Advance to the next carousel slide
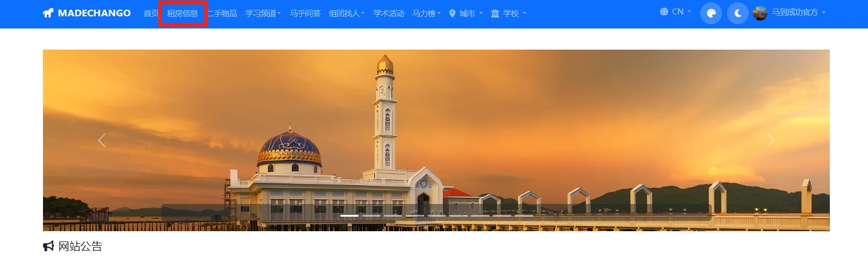868x256 pixels. (x=770, y=140)
